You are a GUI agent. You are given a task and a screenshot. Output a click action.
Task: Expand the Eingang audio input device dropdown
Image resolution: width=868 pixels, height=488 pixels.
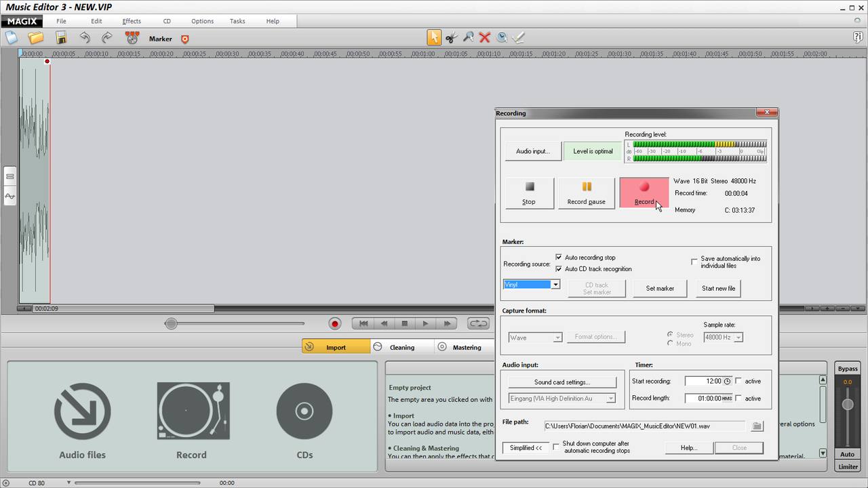tap(610, 399)
